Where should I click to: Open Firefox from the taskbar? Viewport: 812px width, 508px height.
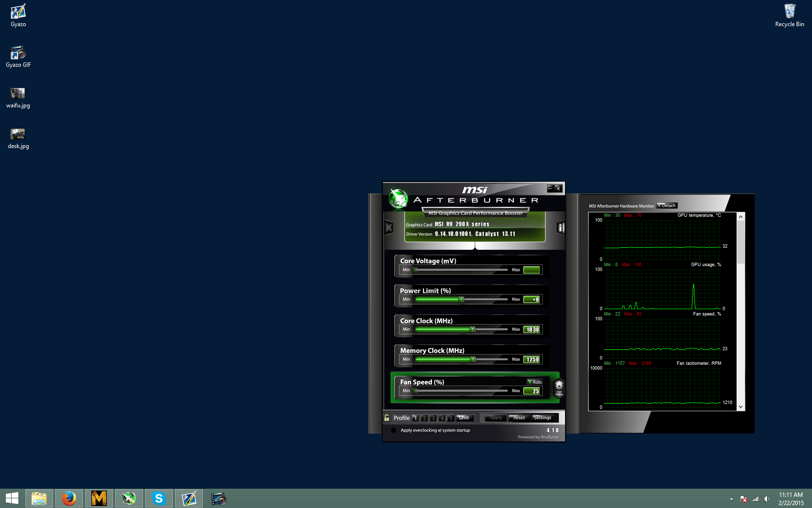point(69,498)
